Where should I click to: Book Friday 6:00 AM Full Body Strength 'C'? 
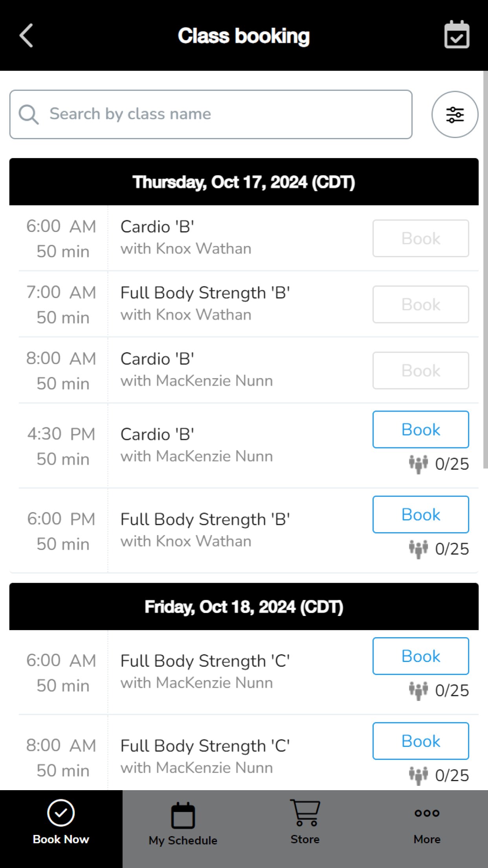coord(420,656)
